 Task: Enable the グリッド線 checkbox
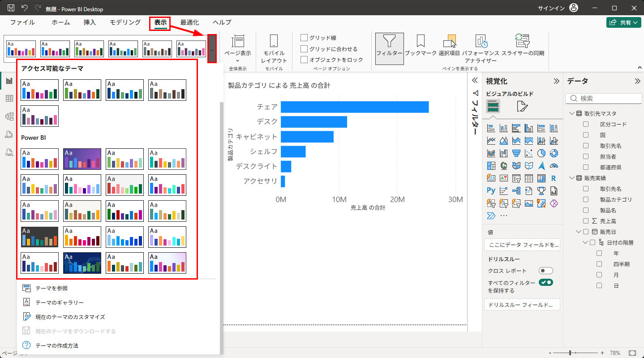304,38
